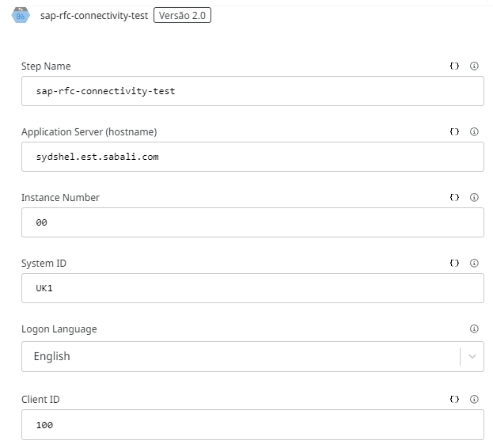Focus the Step Name input field

click(252, 91)
